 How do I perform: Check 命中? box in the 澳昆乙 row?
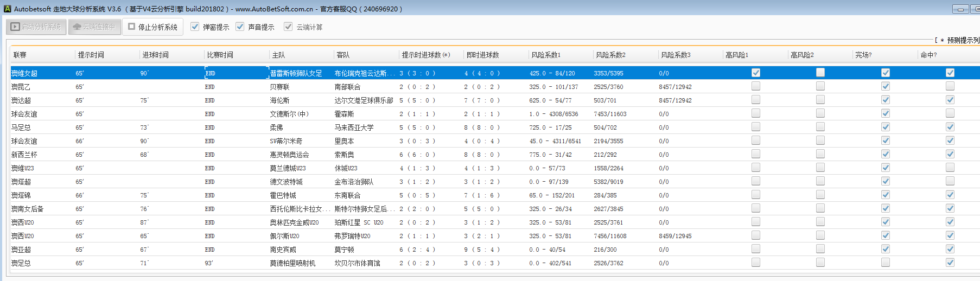[x=950, y=86]
